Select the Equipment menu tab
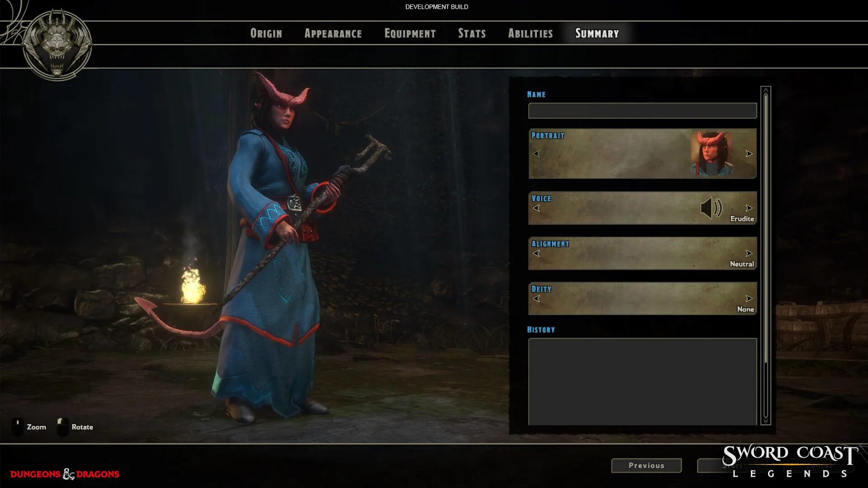The width and height of the screenshot is (868, 488). pos(410,33)
